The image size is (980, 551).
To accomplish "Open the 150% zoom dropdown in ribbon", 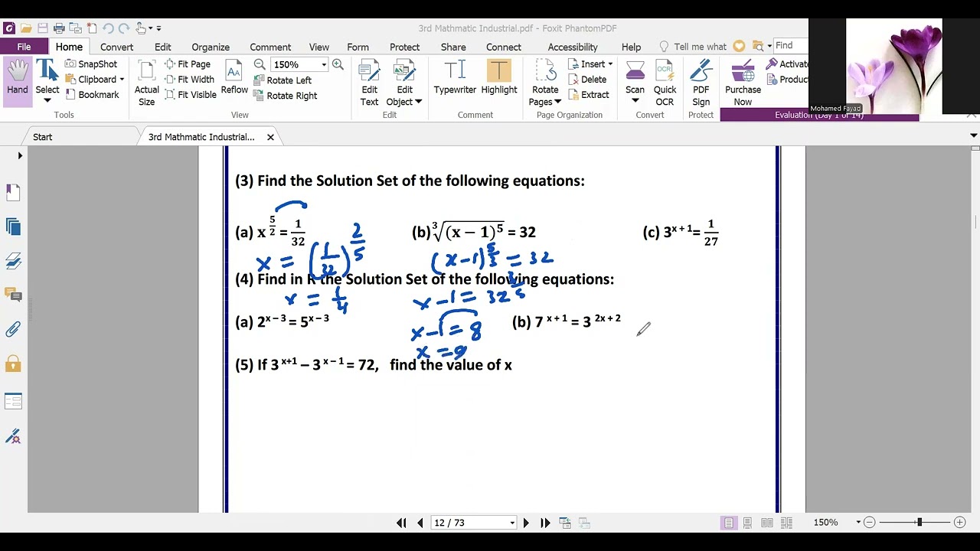I will [324, 65].
